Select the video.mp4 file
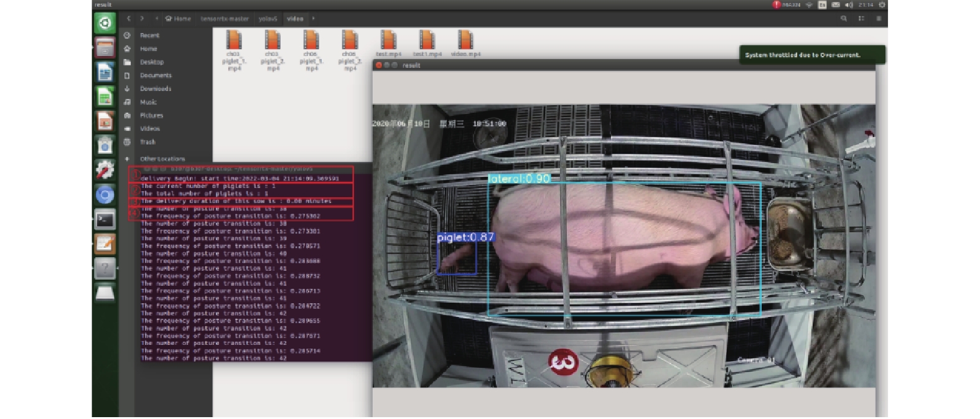Screen dimensions: 980x419 click(x=465, y=44)
